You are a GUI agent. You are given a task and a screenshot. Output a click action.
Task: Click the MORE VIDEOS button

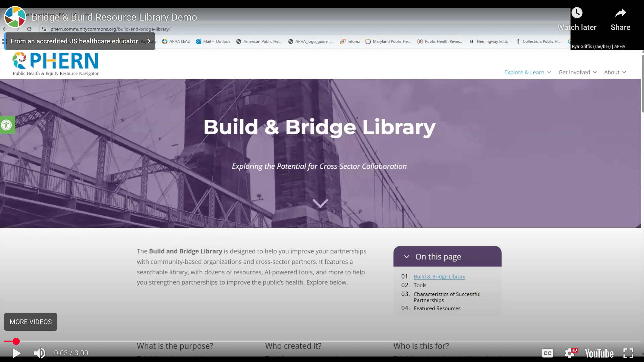click(31, 322)
